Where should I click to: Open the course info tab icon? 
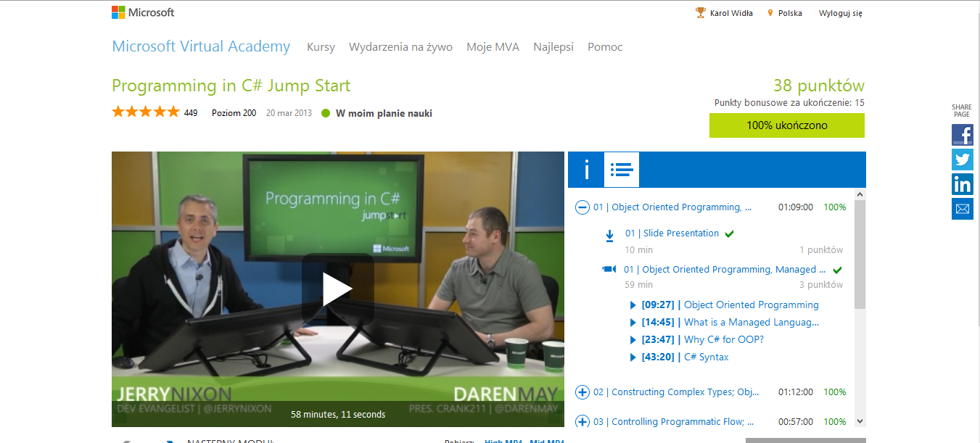pos(586,170)
